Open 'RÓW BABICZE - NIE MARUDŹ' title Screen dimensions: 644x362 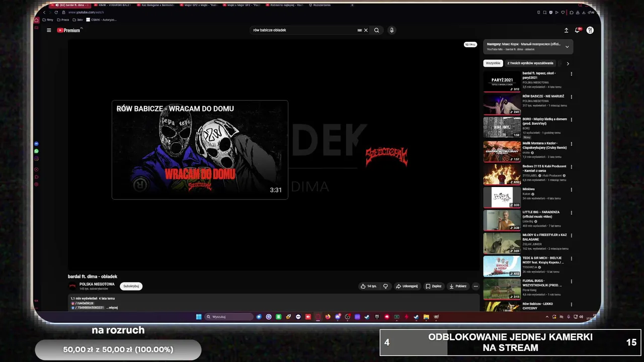pyautogui.click(x=543, y=96)
